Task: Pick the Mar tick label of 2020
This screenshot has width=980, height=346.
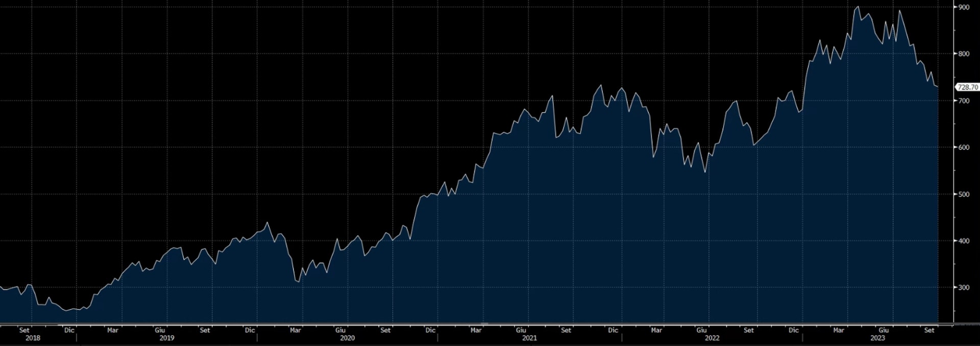Action: point(295,330)
